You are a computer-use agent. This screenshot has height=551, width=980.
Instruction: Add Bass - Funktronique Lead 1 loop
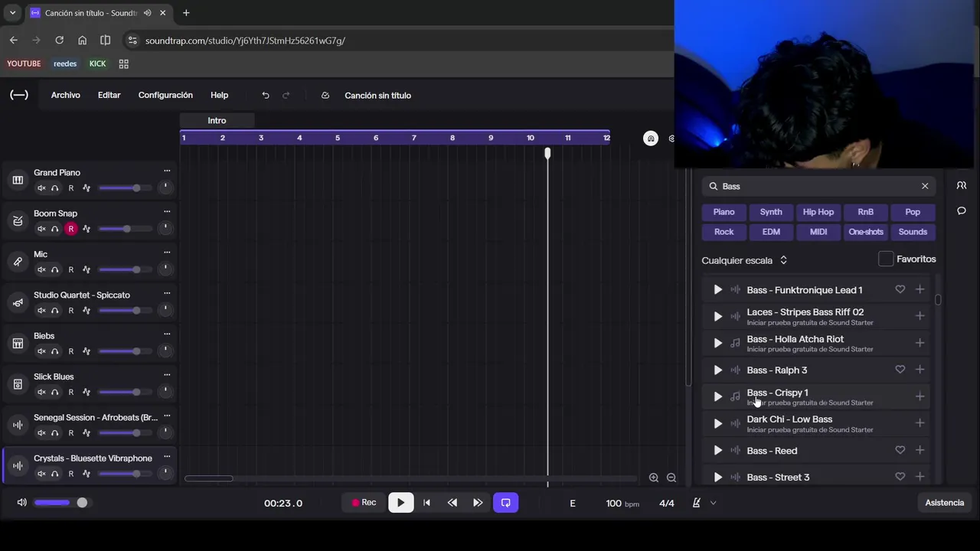pos(920,289)
